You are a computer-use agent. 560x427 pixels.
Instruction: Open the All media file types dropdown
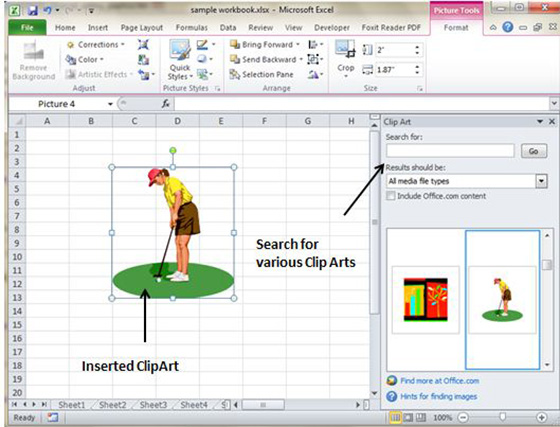pyautogui.click(x=541, y=181)
